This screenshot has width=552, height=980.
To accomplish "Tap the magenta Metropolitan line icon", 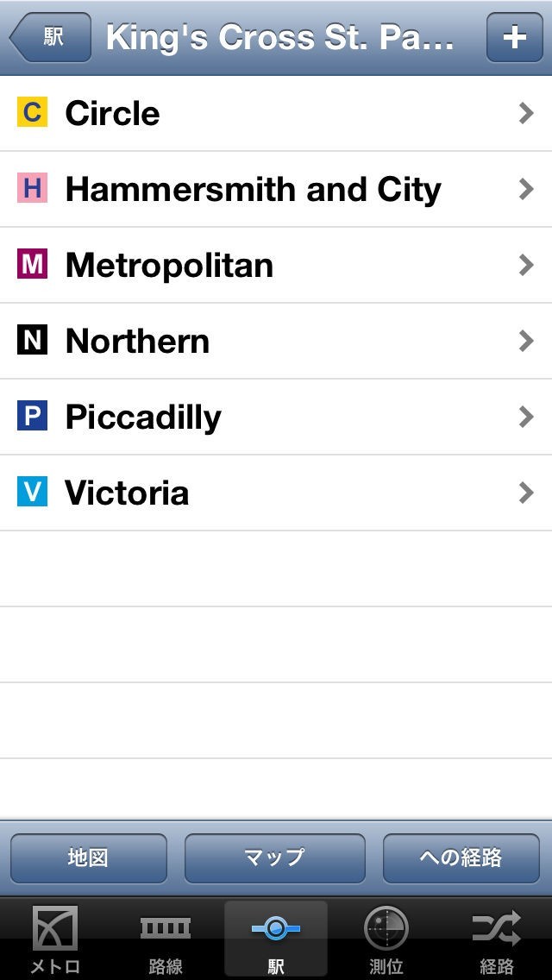I will pyautogui.click(x=32, y=264).
